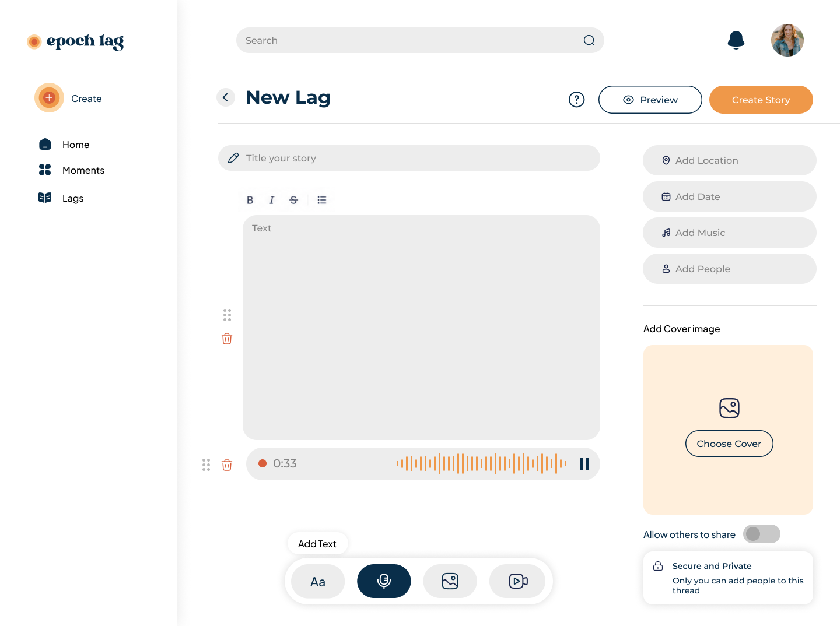The width and height of the screenshot is (840, 626).
Task: Click the audio waveform progress bar
Action: (481, 464)
